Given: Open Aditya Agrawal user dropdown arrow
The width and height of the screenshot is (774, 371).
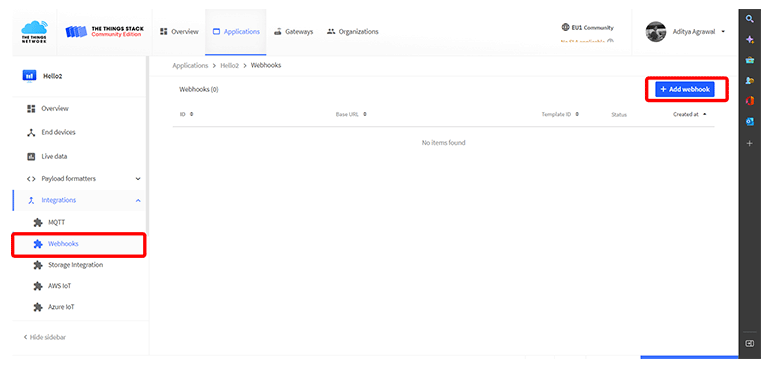Looking at the screenshot, I should click(x=723, y=32).
